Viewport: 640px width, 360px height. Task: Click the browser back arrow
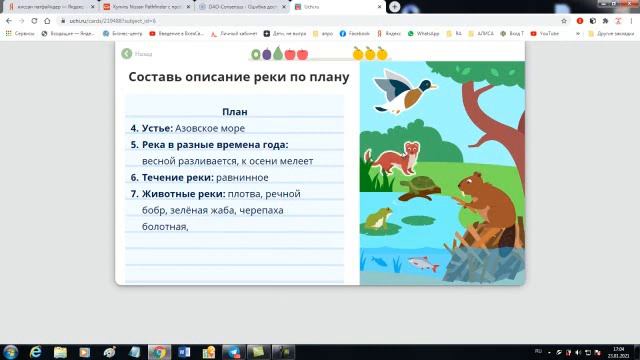click(9, 21)
